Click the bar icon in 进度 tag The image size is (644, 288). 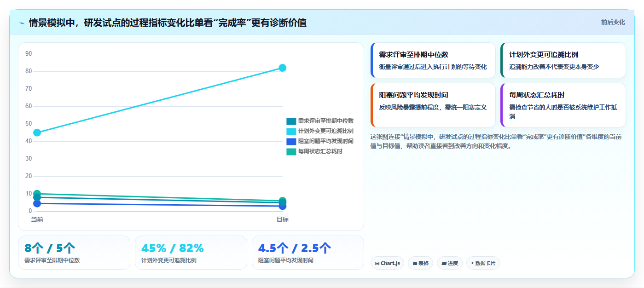click(444, 264)
